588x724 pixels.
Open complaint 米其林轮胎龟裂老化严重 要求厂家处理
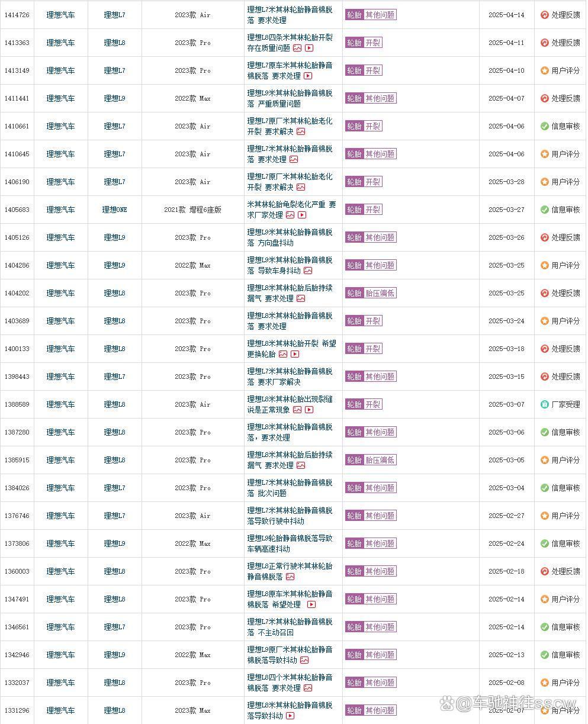pos(291,210)
